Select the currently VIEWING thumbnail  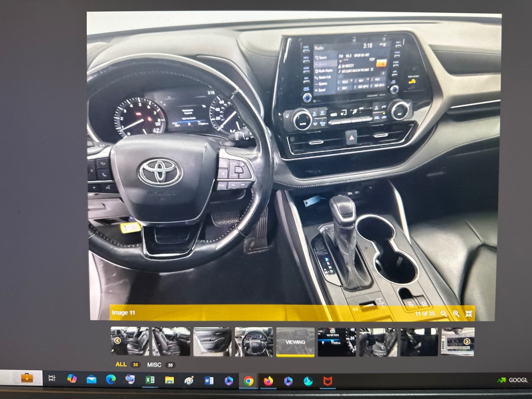tap(295, 342)
